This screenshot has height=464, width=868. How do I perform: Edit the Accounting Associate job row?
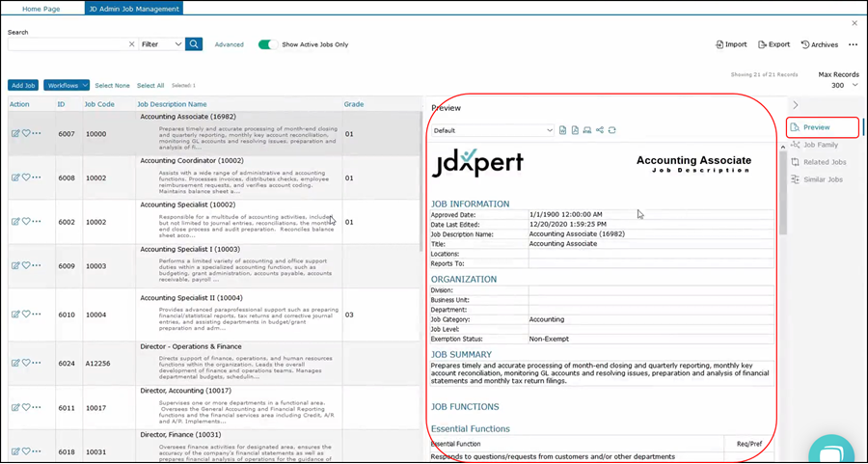15,133
